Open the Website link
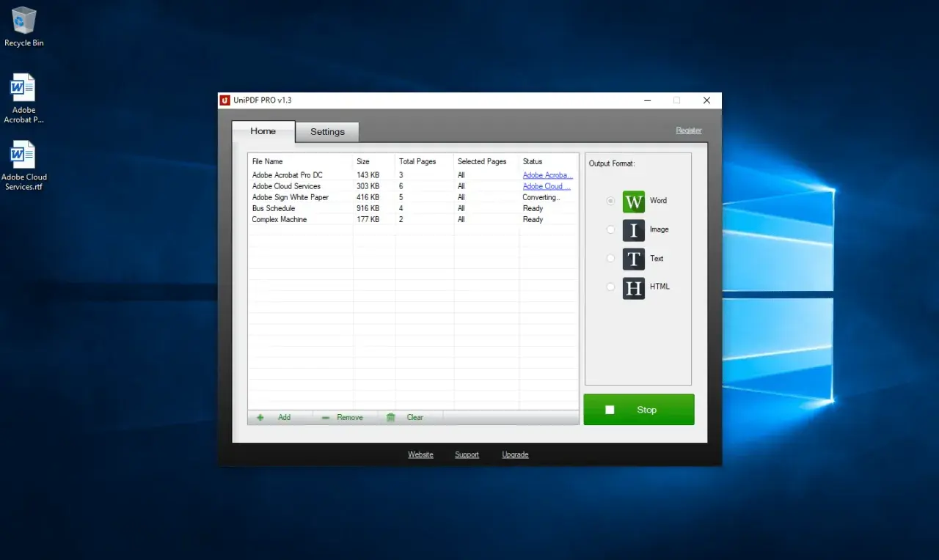The height and width of the screenshot is (560, 939). [420, 454]
